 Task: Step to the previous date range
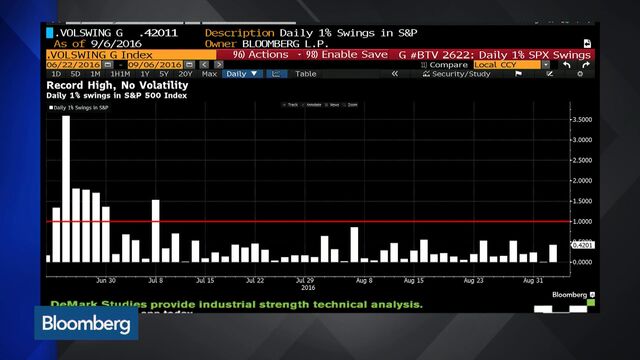click(x=204, y=65)
